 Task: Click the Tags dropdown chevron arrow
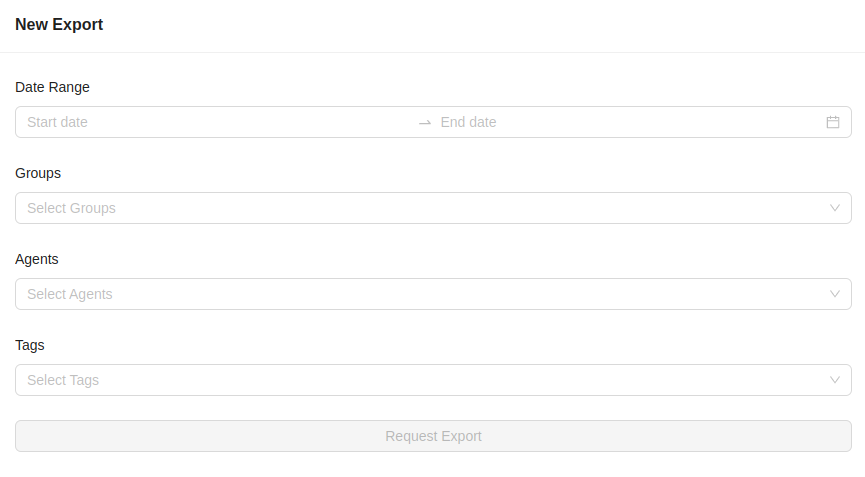pos(835,380)
